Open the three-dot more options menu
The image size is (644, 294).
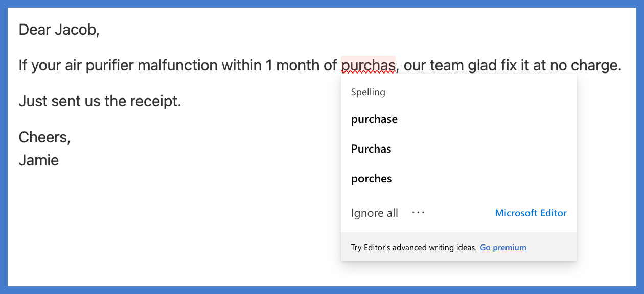pos(418,213)
